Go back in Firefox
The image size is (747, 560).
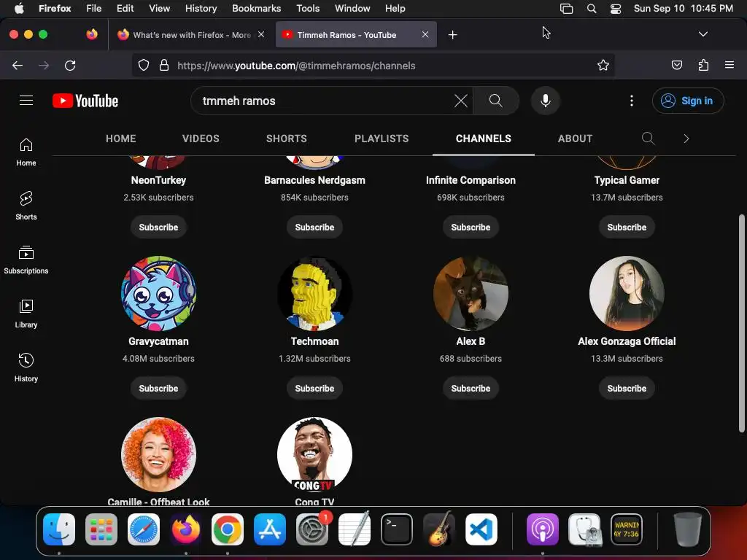coord(18,65)
